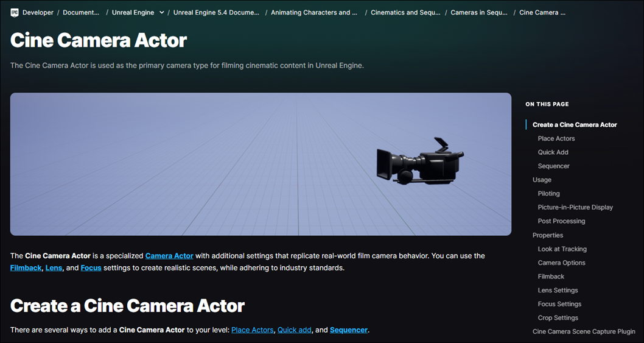Jump to Create a Cine Camera Actor section
This screenshot has width=644, height=343.
pyautogui.click(x=575, y=125)
